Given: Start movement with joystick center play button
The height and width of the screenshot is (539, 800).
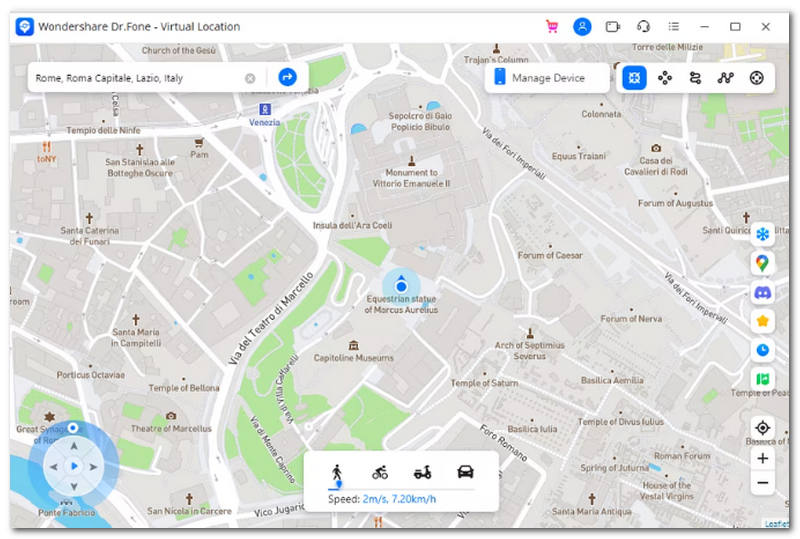Looking at the screenshot, I should [74, 467].
